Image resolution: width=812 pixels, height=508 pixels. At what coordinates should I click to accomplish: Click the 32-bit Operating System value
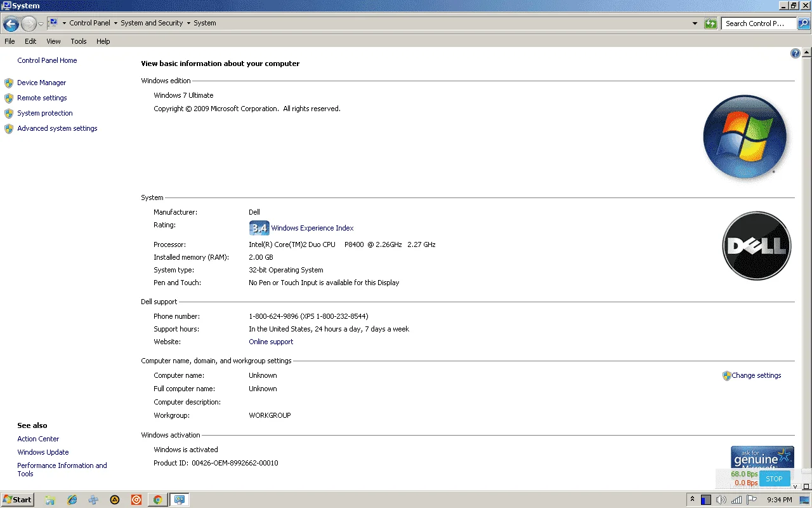coord(285,270)
